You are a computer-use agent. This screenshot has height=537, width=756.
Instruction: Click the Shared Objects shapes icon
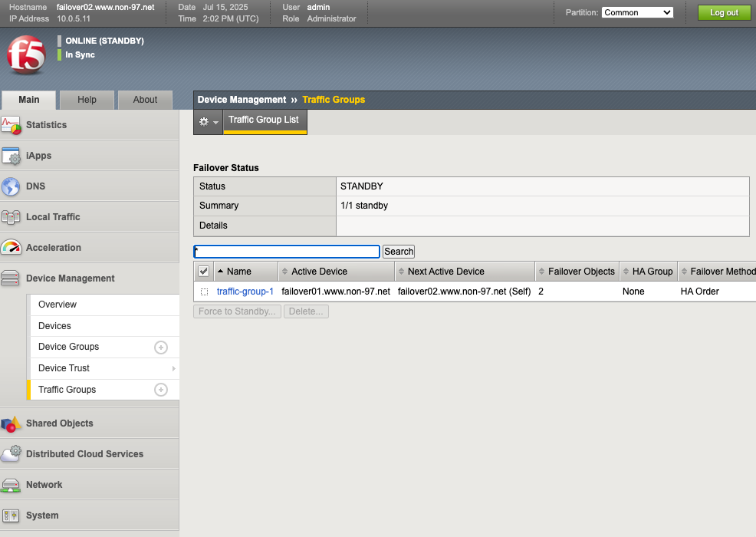click(11, 423)
